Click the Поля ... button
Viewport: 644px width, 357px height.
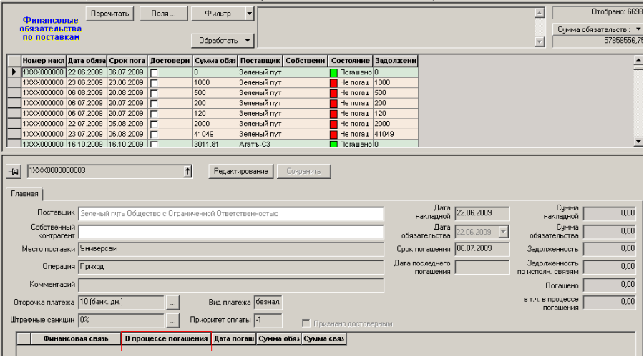pos(163,14)
